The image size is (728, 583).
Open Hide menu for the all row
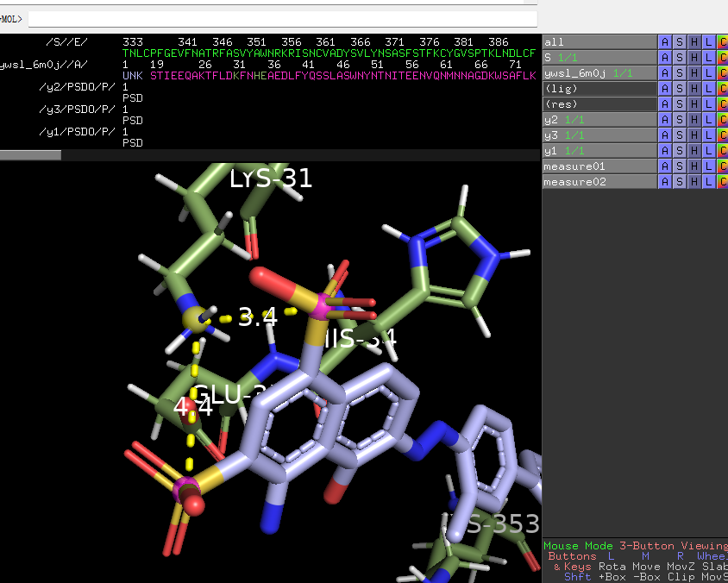pyautogui.click(x=694, y=42)
